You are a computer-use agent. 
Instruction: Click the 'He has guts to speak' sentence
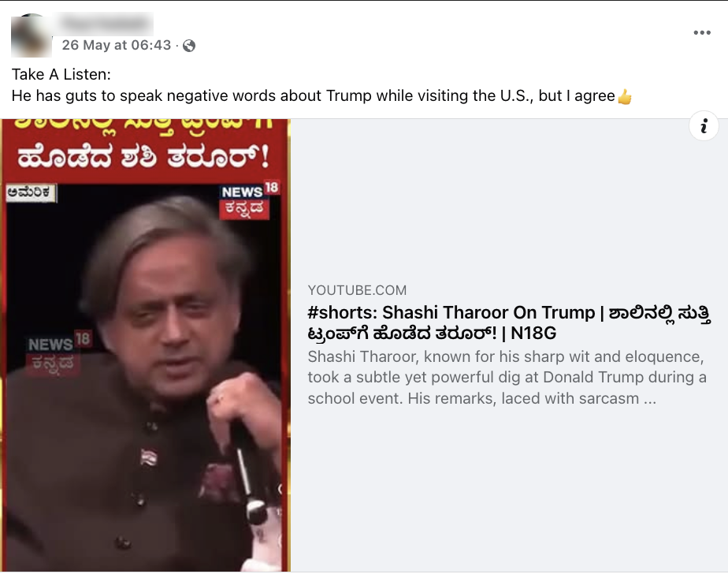(x=314, y=95)
